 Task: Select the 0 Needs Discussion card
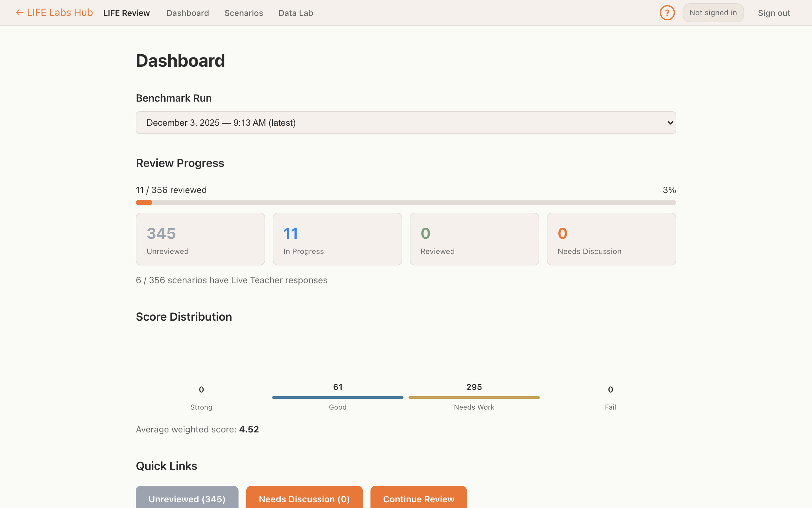tap(611, 239)
